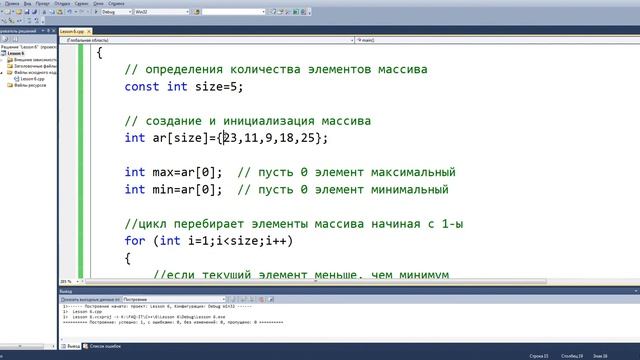This screenshot has height=360, width=640.
Task: Click the Show All Files icon in Solution Explorer
Action: pyautogui.click(x=16, y=39)
